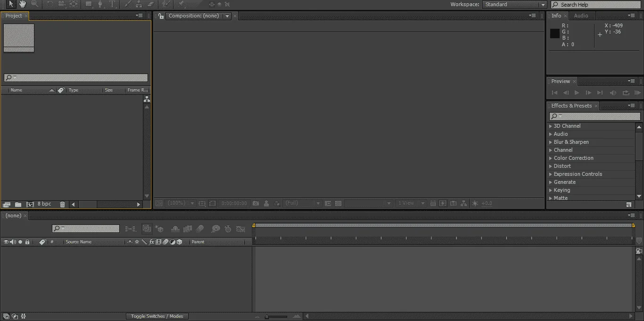Screen dimensions: 644x321
Task: Expand the Keying effects category
Action: 550,190
